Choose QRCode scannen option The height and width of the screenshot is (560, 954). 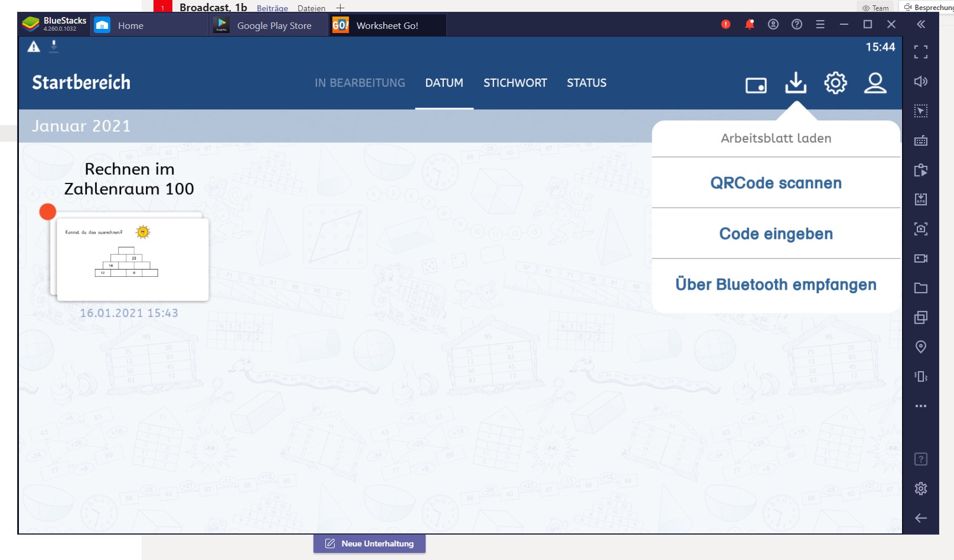point(776,183)
